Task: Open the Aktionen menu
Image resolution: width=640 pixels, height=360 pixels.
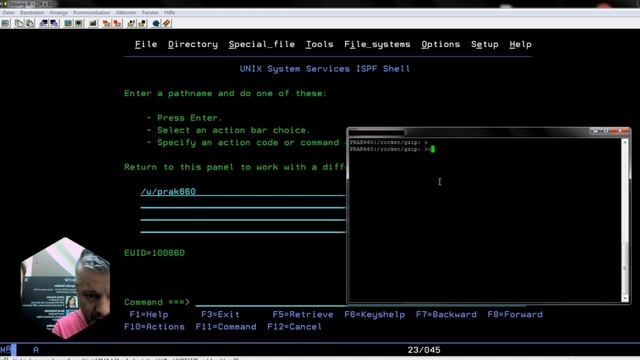Action: (126, 13)
